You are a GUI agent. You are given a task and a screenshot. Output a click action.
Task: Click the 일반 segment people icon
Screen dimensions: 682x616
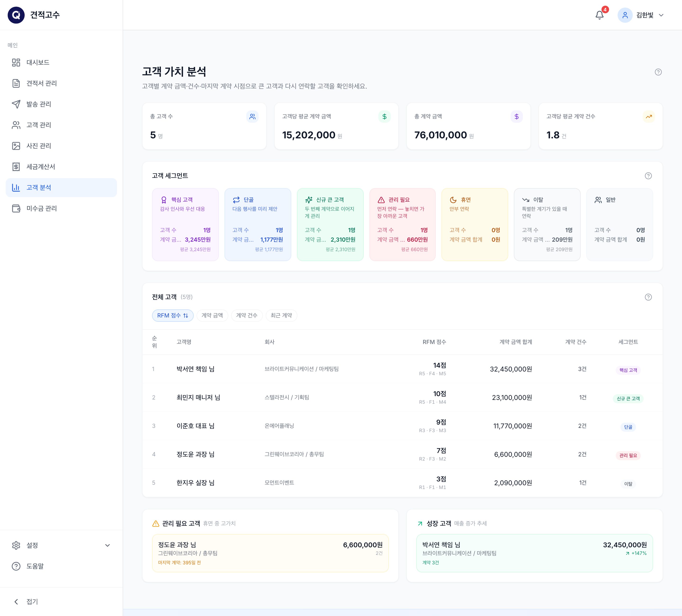coord(598,200)
